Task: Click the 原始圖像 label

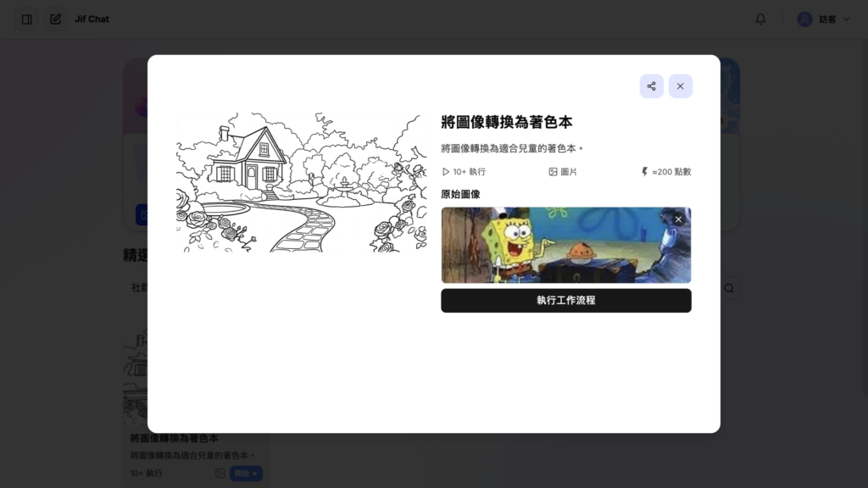Action: tap(460, 194)
